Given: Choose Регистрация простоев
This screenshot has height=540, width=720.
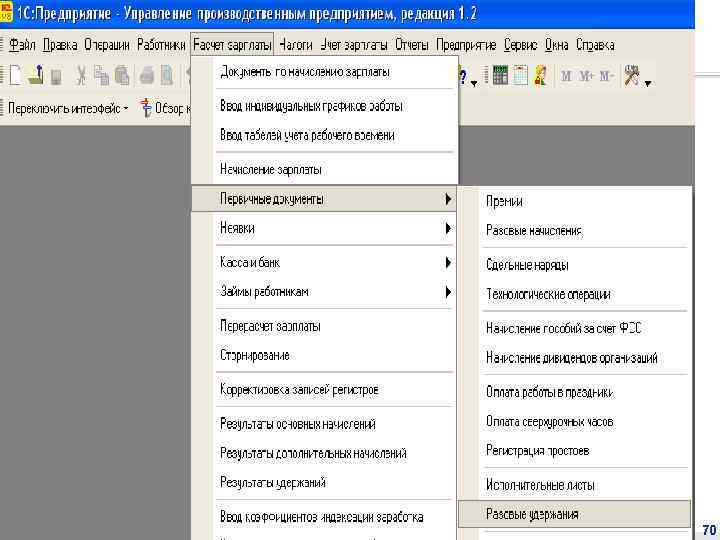Looking at the screenshot, I should click(575, 451).
